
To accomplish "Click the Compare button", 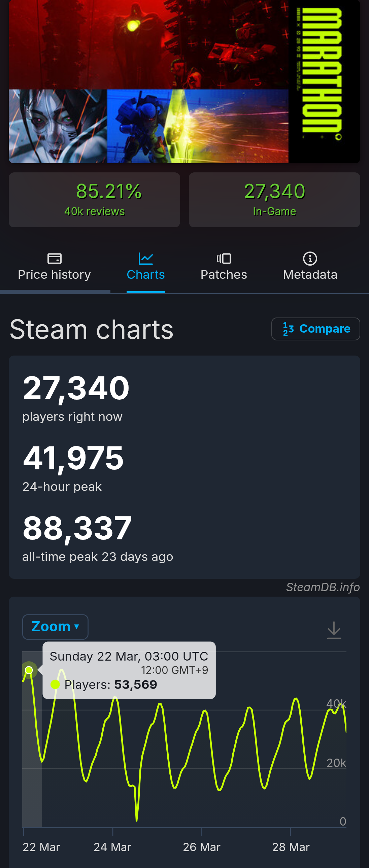I will 316,329.
